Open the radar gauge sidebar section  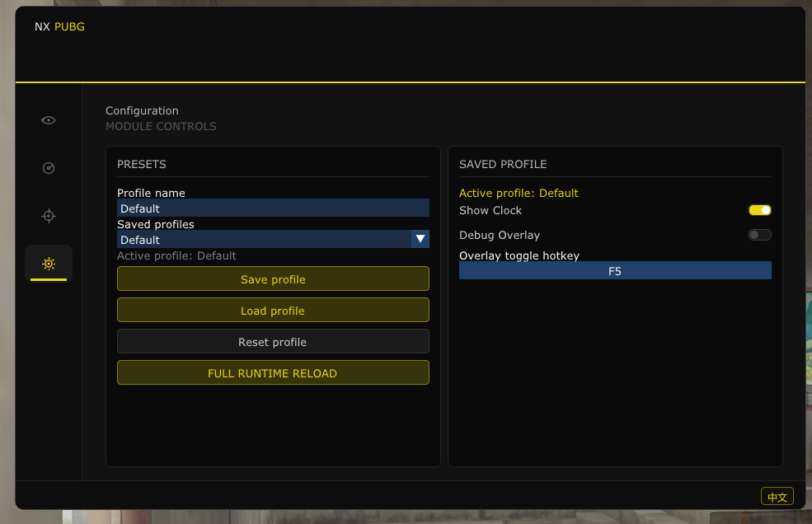pyautogui.click(x=48, y=168)
